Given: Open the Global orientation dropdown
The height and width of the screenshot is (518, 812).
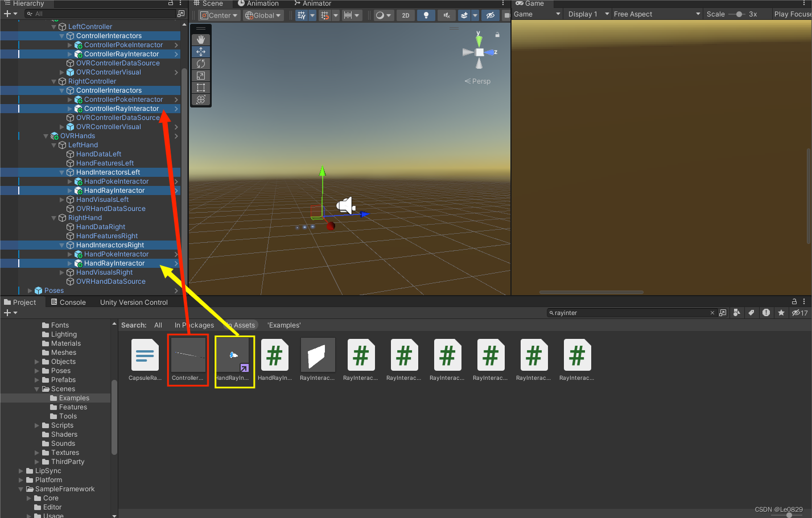Looking at the screenshot, I should (263, 15).
